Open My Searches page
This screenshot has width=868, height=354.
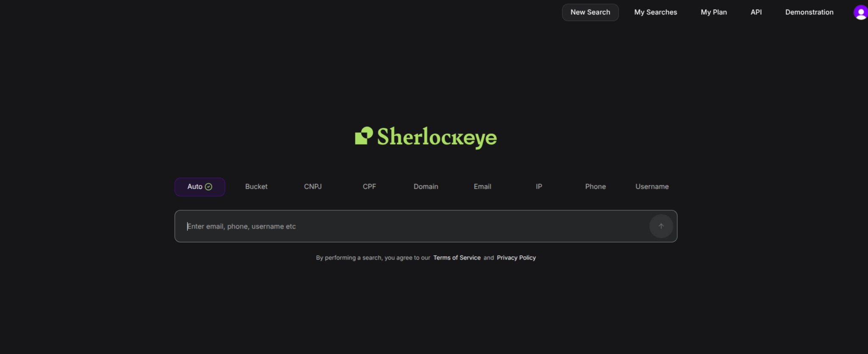point(655,12)
